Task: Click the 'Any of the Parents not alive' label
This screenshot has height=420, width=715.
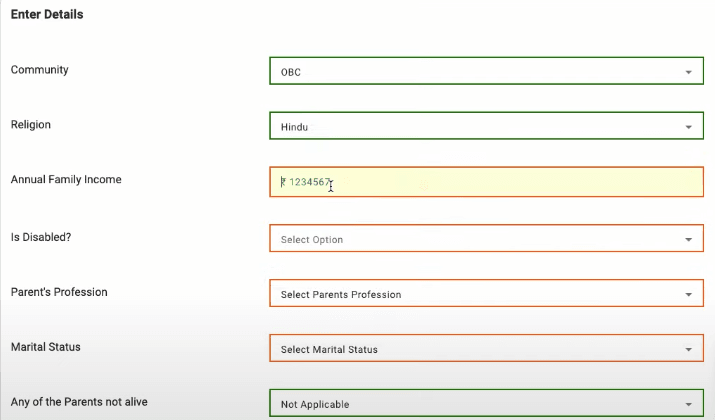Action: [x=79, y=402]
